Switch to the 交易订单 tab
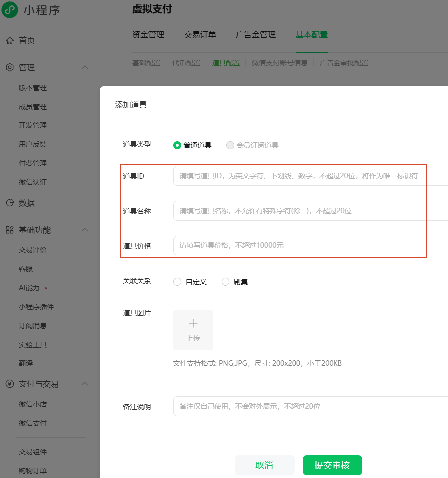The height and width of the screenshot is (478, 448). tap(200, 35)
